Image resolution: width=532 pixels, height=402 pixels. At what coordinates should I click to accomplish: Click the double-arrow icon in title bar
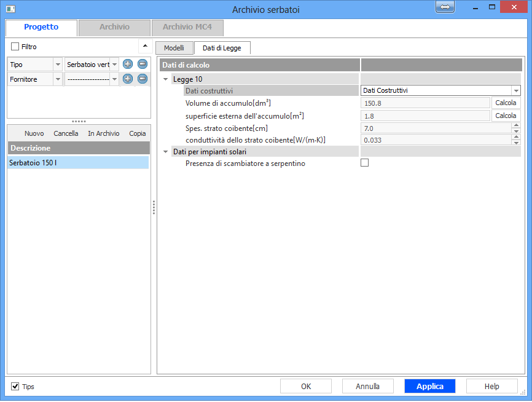[445, 7]
